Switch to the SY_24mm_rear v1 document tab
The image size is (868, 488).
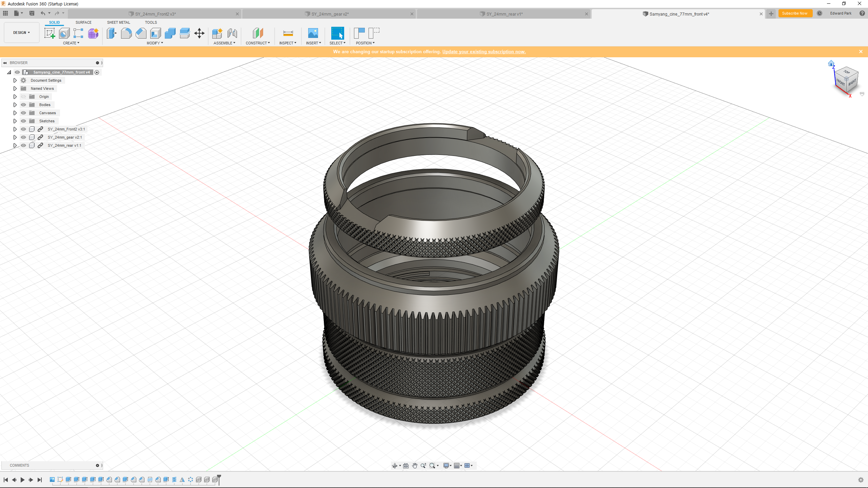tap(504, 14)
